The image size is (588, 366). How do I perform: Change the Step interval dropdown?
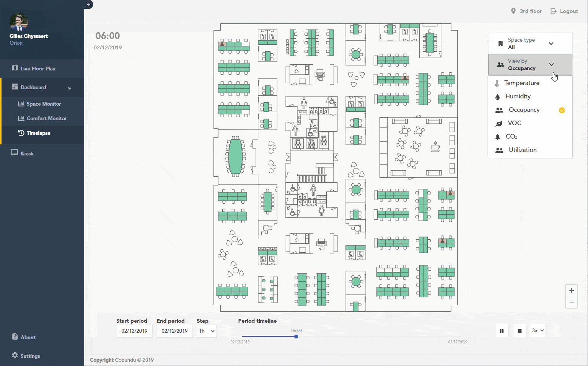click(207, 331)
